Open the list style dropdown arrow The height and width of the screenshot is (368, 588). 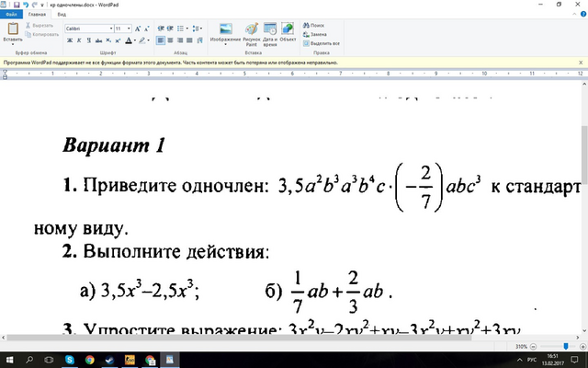187,29
